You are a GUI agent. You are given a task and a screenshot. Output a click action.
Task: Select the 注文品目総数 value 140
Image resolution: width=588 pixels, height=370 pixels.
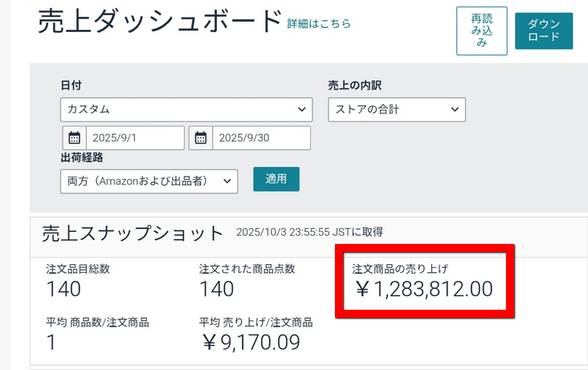click(x=63, y=289)
